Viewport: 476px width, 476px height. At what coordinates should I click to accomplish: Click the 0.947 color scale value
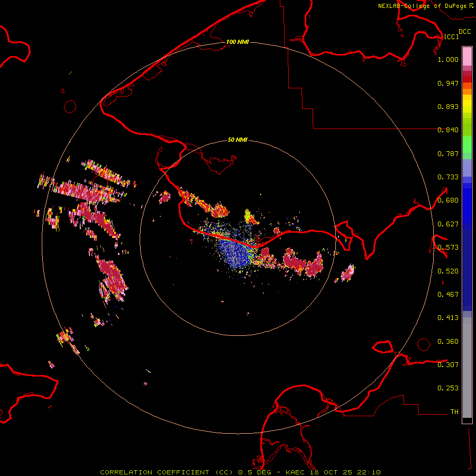[x=448, y=83]
